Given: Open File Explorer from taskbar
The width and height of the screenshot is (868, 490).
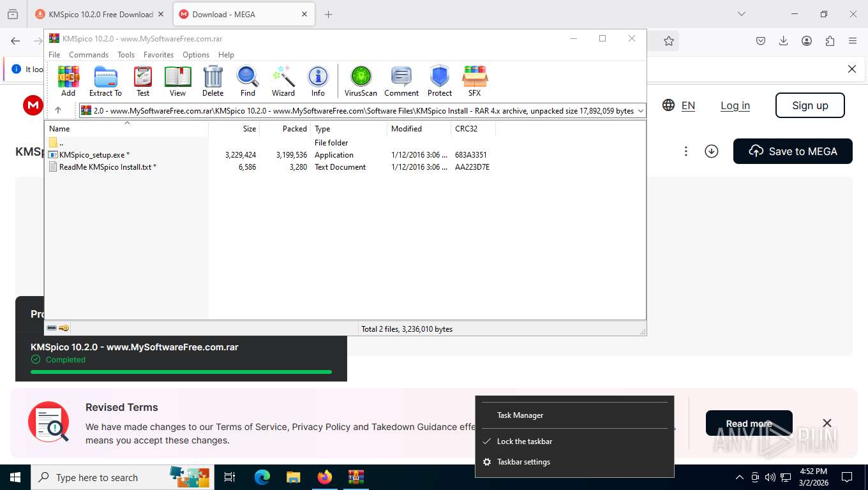Looking at the screenshot, I should click(x=293, y=477).
